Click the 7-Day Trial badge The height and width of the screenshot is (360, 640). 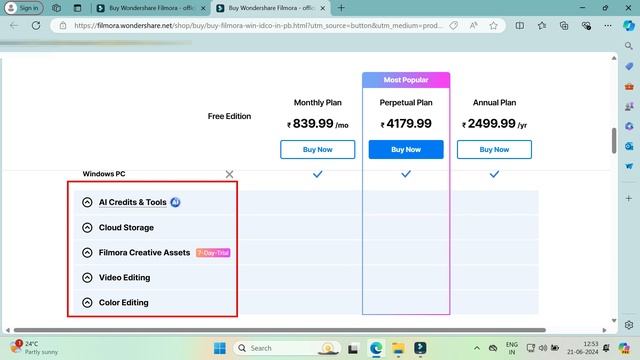pos(213,253)
